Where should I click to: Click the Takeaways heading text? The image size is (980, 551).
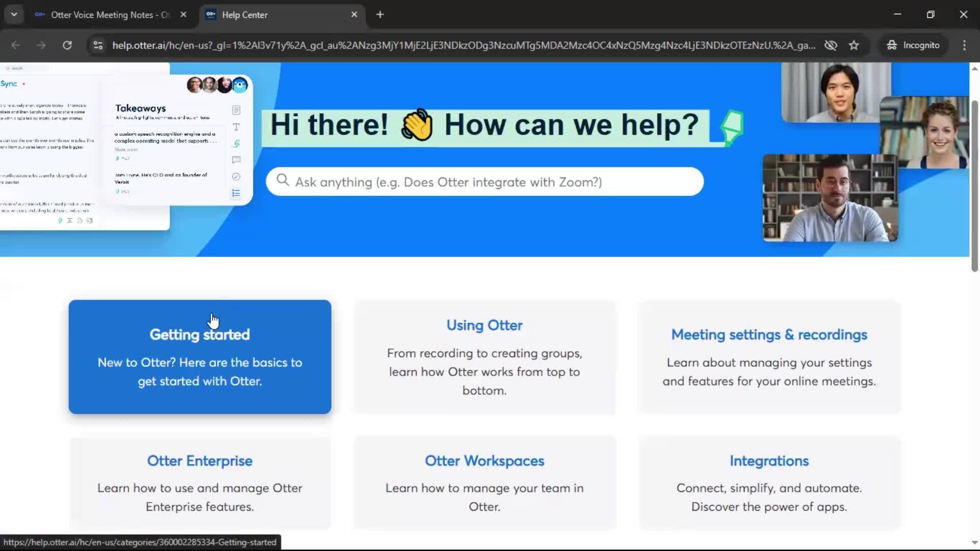tap(140, 108)
